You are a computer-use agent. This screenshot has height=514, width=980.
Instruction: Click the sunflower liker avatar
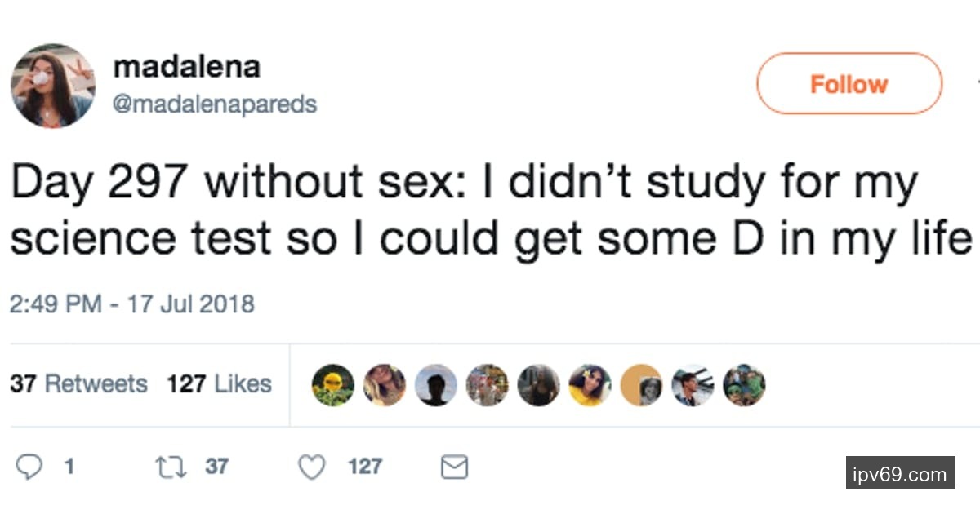[x=333, y=385]
